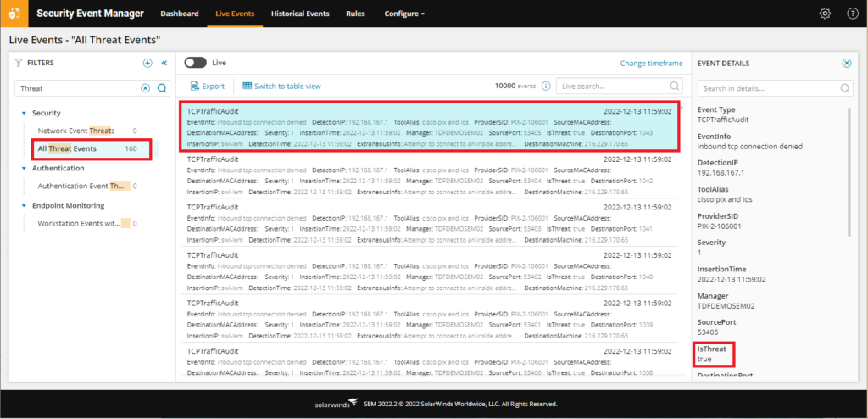
Task: Collapse the Authentication filter group
Action: (x=24, y=168)
